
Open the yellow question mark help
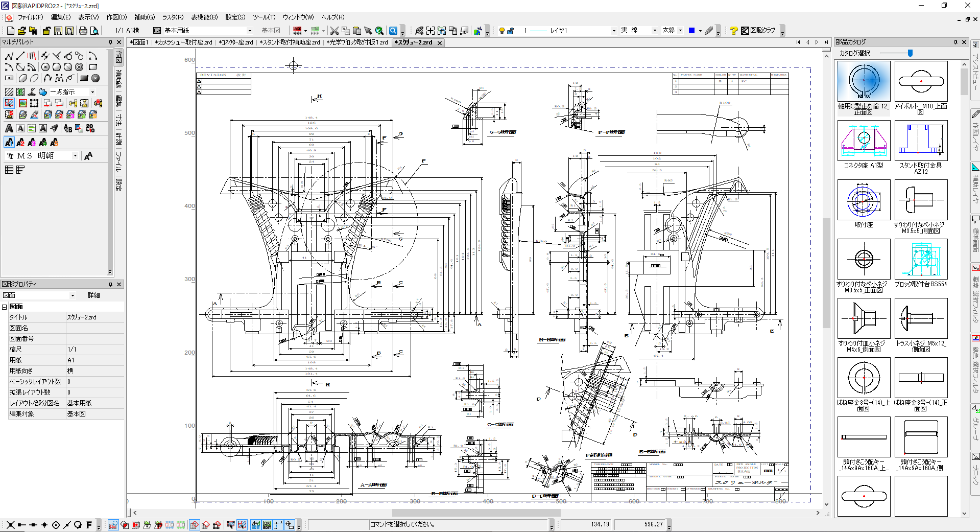pos(733,31)
